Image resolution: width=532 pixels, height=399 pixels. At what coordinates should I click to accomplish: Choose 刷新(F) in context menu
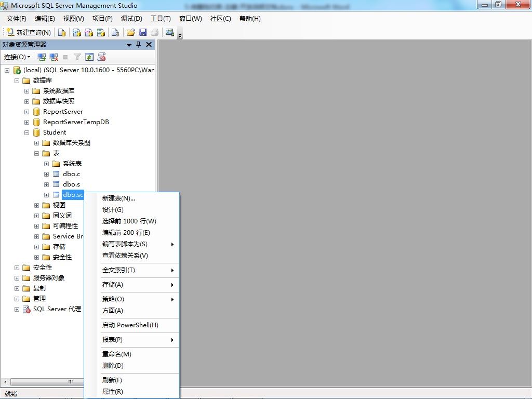click(x=131, y=380)
